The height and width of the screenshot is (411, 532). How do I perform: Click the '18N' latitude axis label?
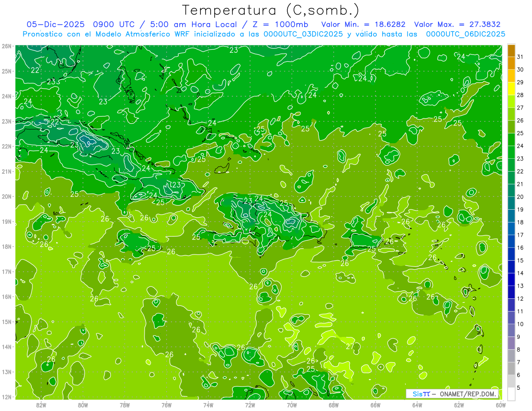coord(6,247)
